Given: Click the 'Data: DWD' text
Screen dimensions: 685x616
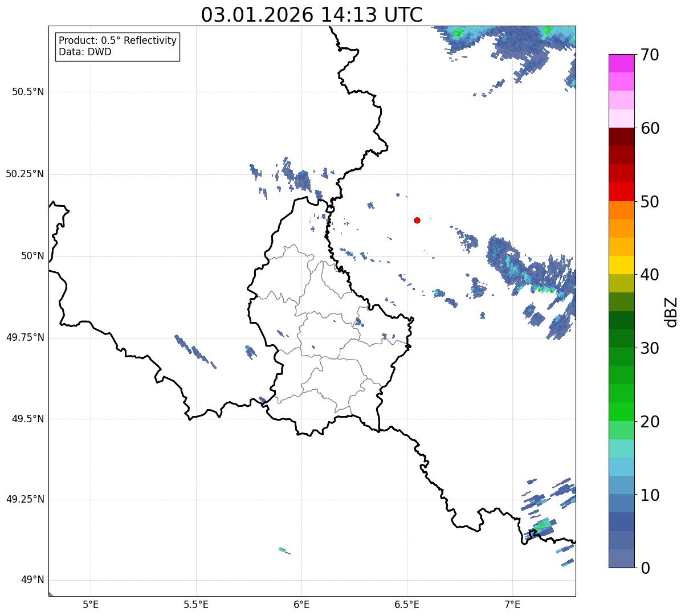Looking at the screenshot, I should click(85, 52).
